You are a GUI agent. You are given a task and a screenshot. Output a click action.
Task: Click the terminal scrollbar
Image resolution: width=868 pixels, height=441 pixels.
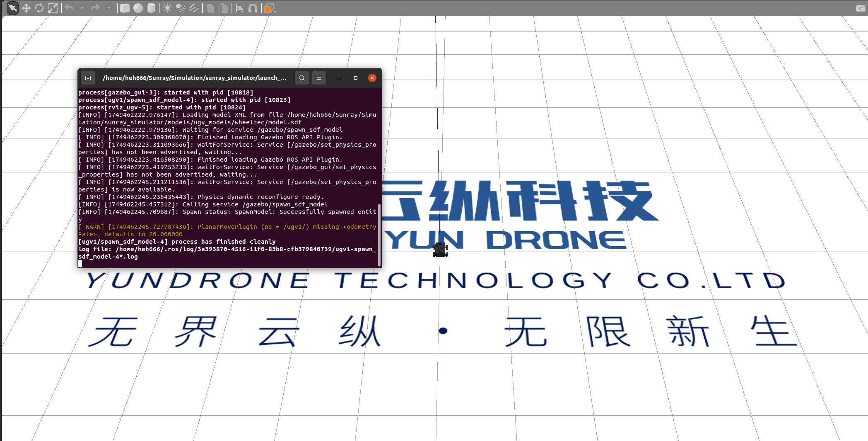pos(379,234)
